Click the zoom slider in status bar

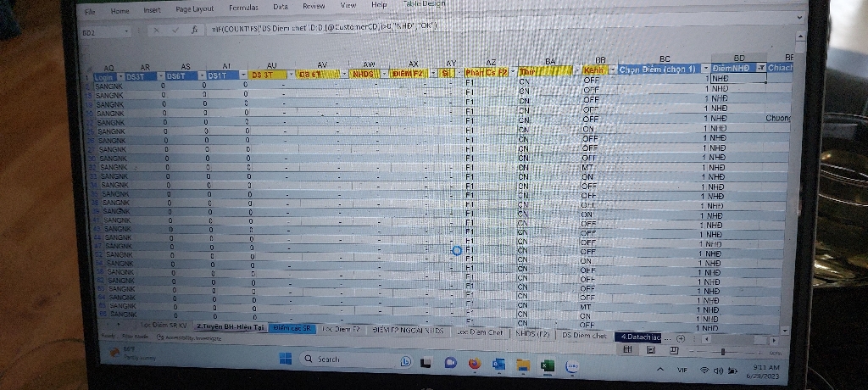point(722,350)
